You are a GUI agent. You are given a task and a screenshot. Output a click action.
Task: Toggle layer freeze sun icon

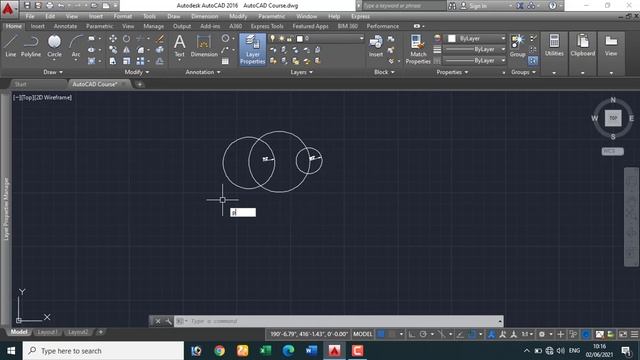pyautogui.click(x=281, y=38)
